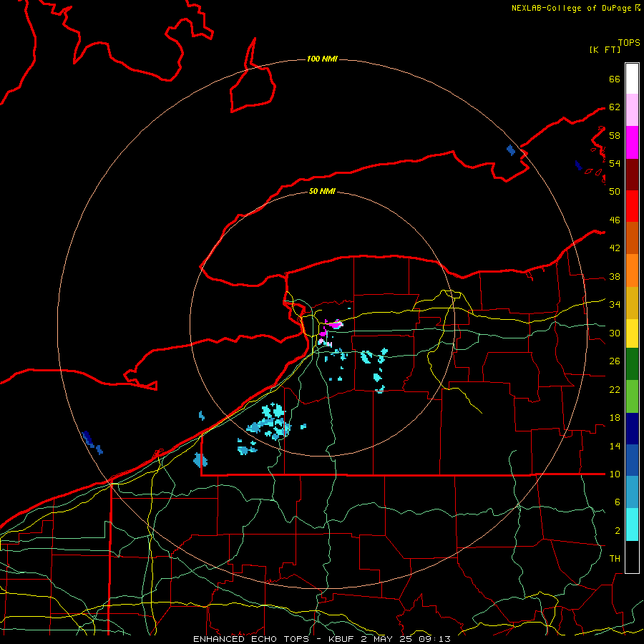This screenshot has width=644, height=644.
Task: Click the 26 legend value
Action: 615,361
